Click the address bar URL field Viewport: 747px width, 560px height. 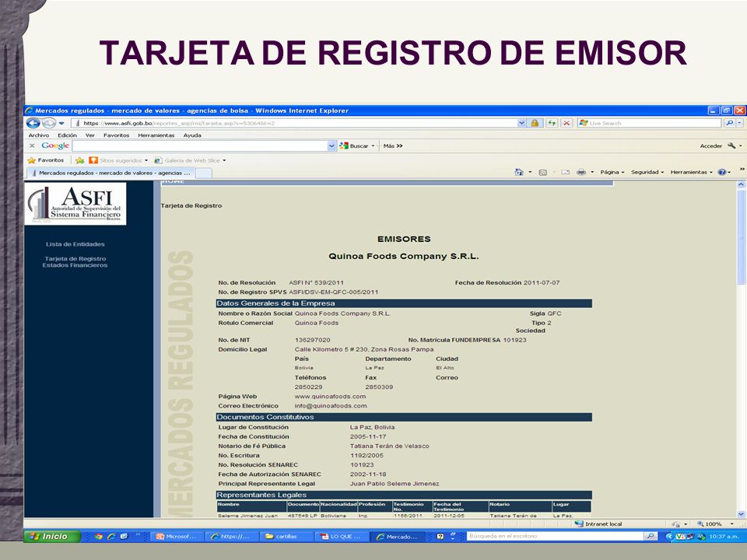coord(294,124)
